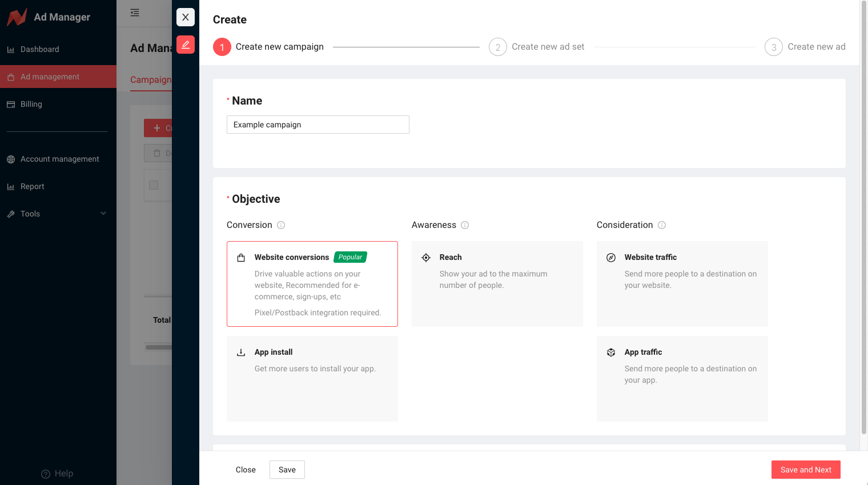
Task: Click the 'Total' row label in background
Action: (162, 320)
